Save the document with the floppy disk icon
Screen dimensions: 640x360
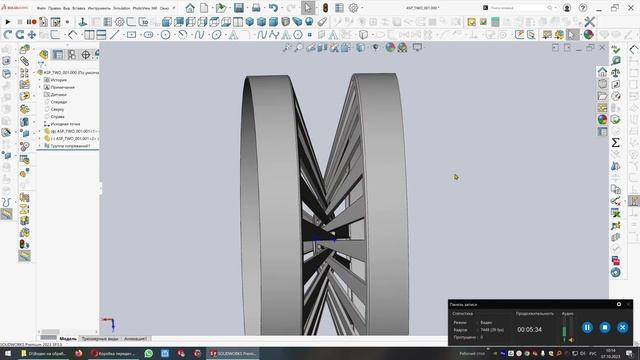click(239, 8)
